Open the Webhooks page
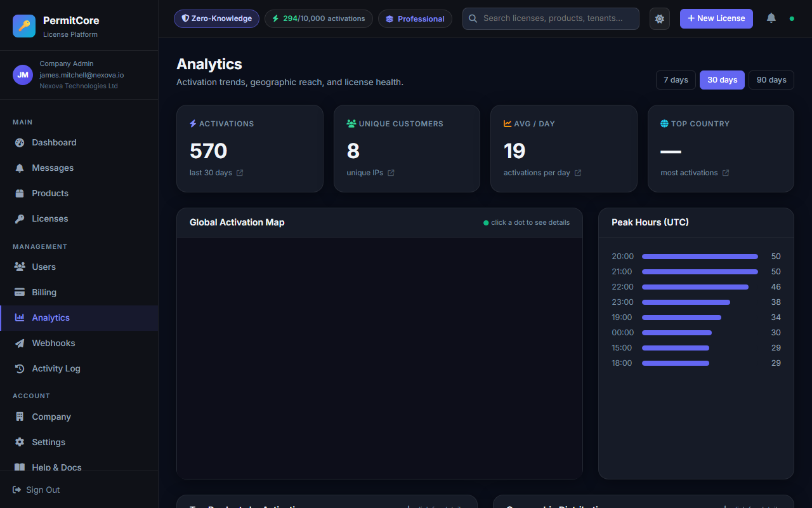Viewport: 812px width, 508px height. pyautogui.click(x=79, y=343)
